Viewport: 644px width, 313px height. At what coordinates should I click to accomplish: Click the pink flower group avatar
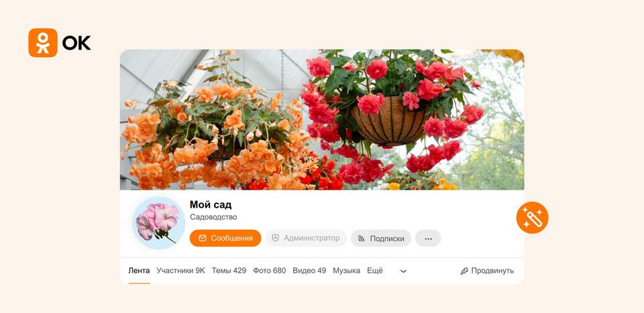coord(158,223)
